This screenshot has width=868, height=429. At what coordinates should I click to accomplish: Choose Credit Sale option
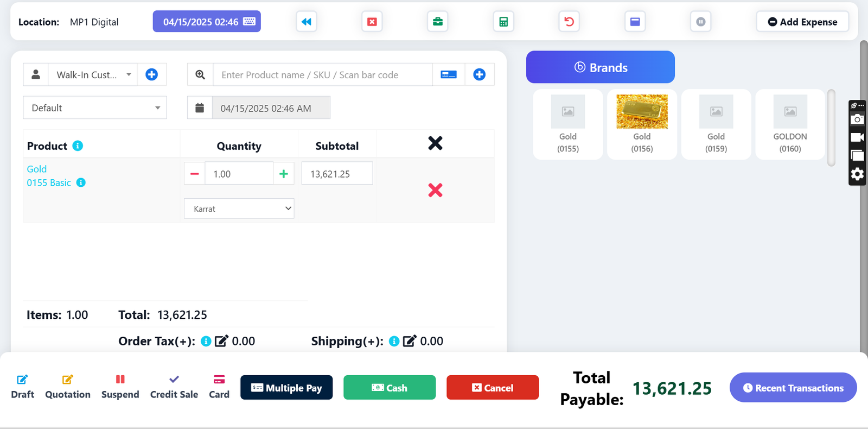coord(174,387)
